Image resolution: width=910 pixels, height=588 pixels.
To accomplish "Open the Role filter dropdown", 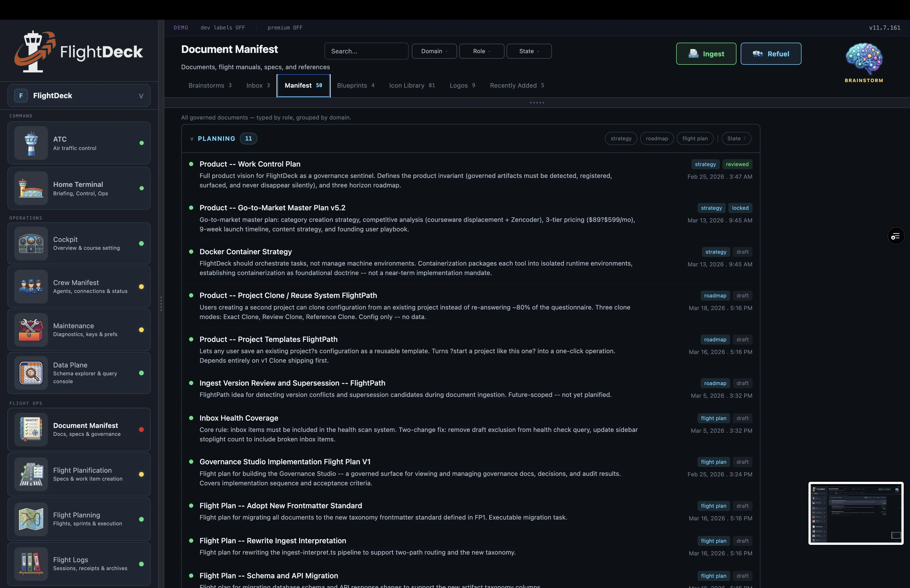I will click(481, 51).
